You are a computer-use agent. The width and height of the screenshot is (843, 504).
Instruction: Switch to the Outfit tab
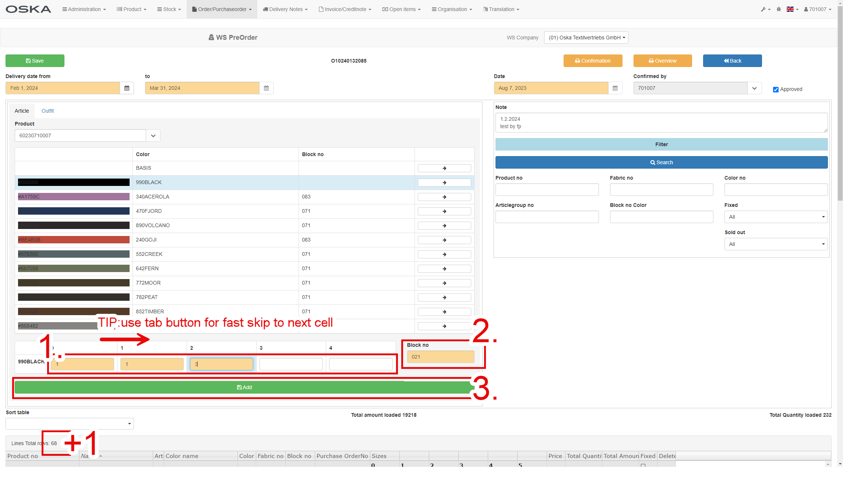pyautogui.click(x=47, y=111)
